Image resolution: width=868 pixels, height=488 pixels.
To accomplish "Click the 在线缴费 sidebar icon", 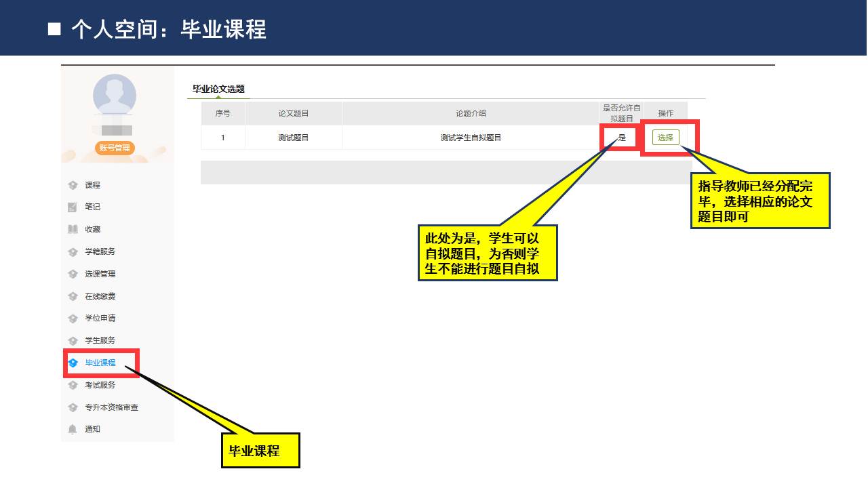I will tap(73, 296).
